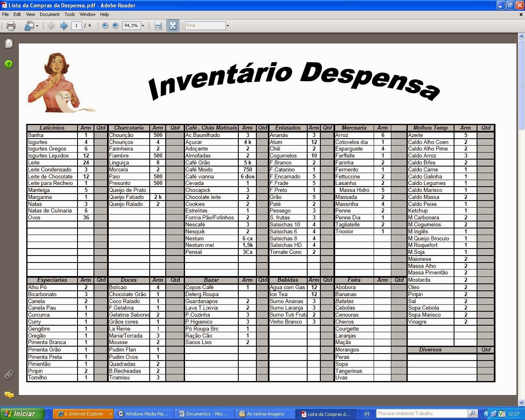525x420 pixels.
Task: Go to the next page arrow
Action: point(64,26)
